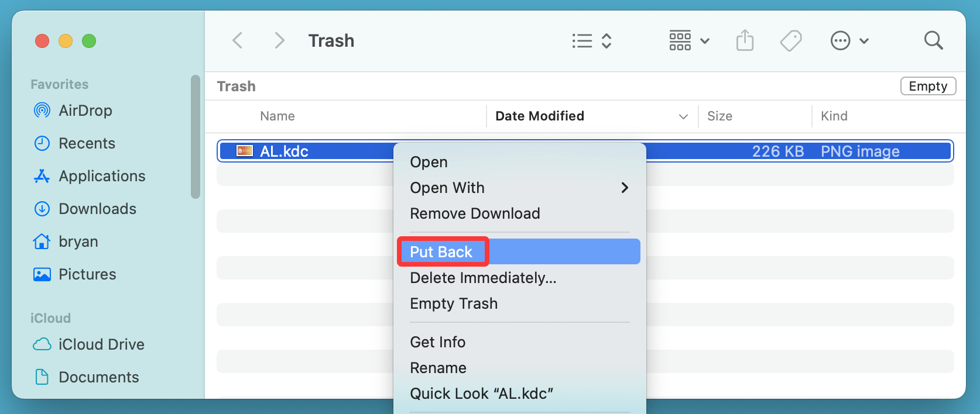Image resolution: width=980 pixels, height=414 pixels.
Task: Click the Tags toolbar icon
Action: point(791,41)
